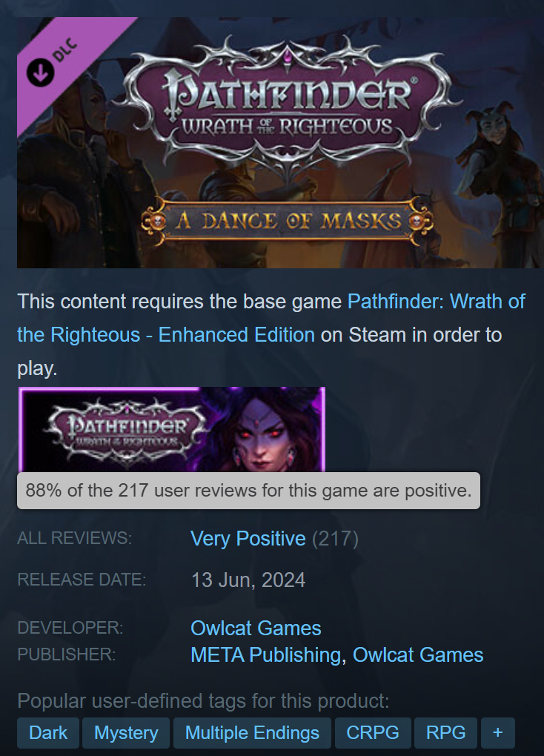Viewport: 544px width, 756px height.
Task: Expand more tags with the plus button
Action: (x=498, y=733)
